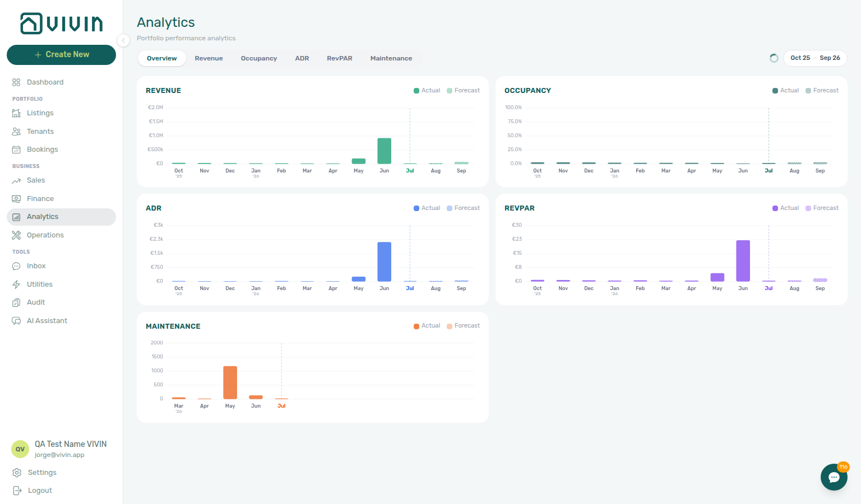Click the Bookings calendar icon
Screen dimensions: 861x504
(x=16, y=150)
